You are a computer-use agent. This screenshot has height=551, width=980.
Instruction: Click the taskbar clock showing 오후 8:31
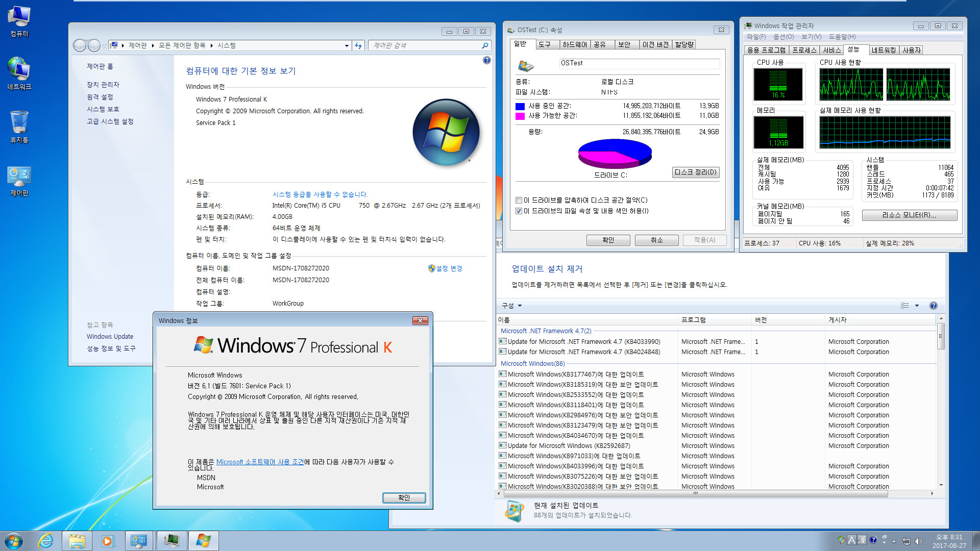949,541
